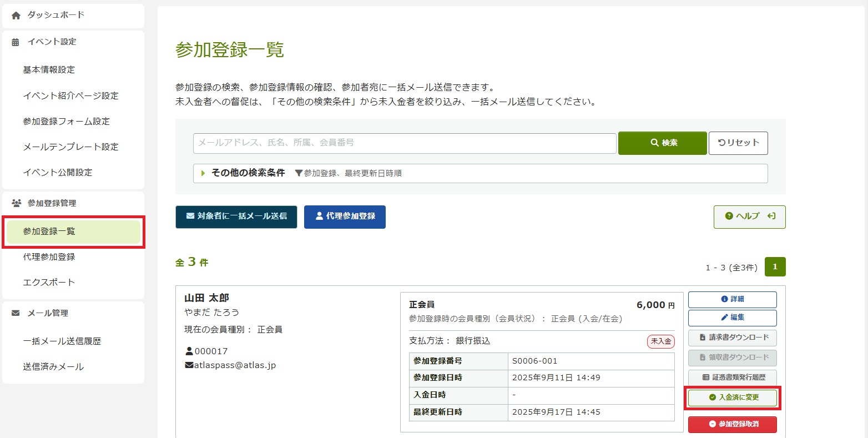Click the home icon beside ダッシュボード
Image resolution: width=868 pixels, height=438 pixels.
point(16,16)
